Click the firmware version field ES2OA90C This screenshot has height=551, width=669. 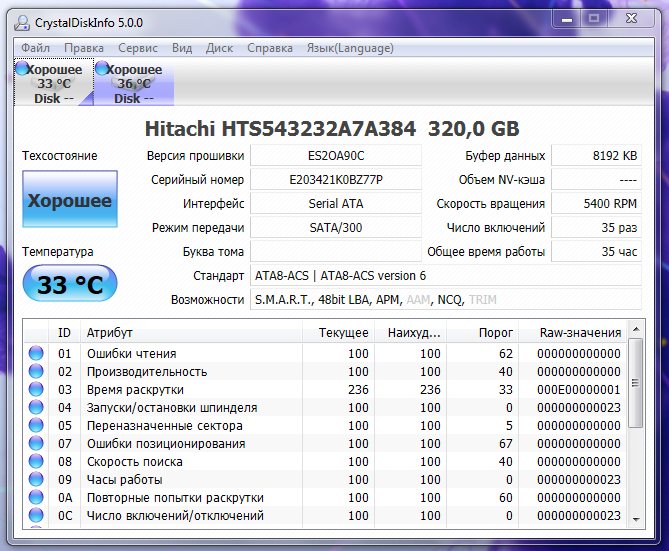coord(336,156)
